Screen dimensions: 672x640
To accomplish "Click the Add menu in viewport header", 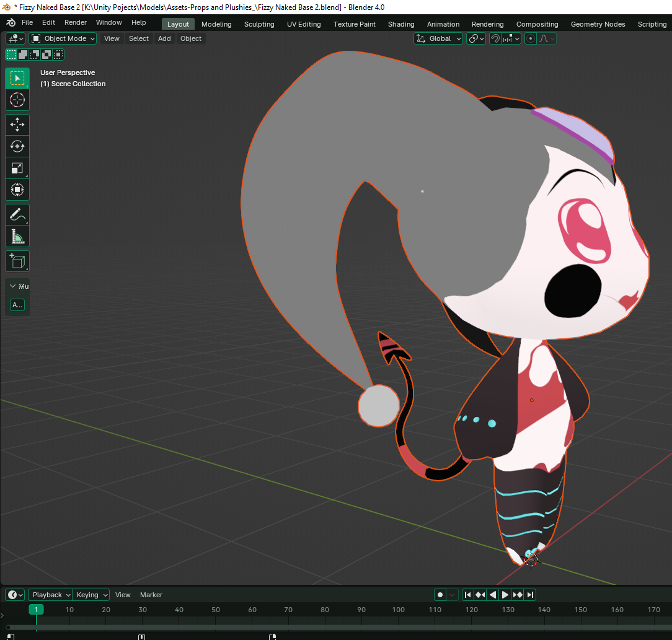I will (x=164, y=38).
